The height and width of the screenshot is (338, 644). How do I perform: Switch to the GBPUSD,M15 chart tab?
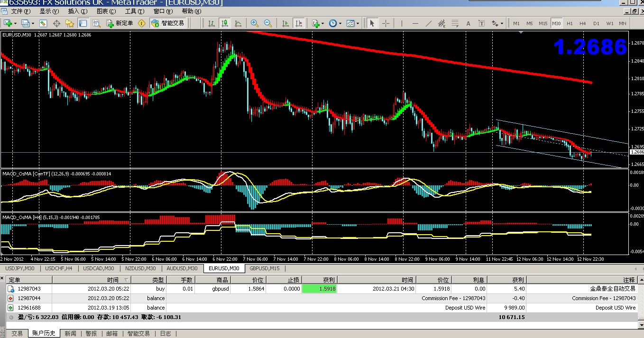[x=265, y=268]
